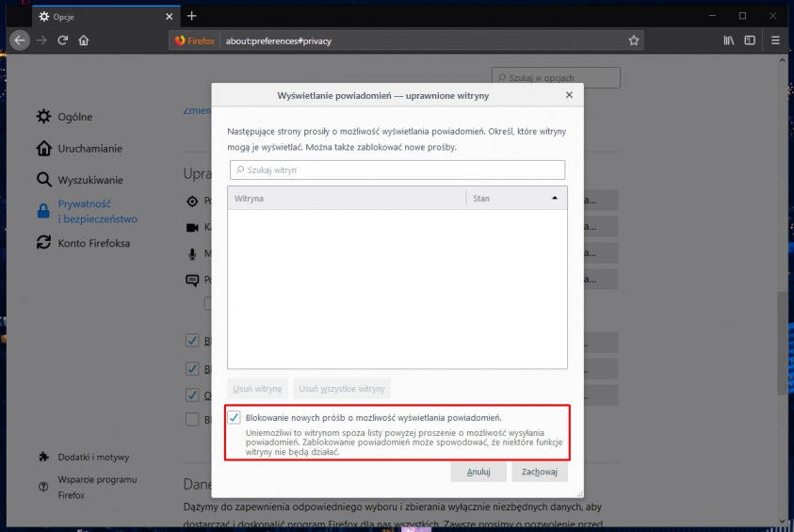Viewport: 794px width, 532px height.
Task: Go back with the browser back arrow
Action: coord(20,40)
